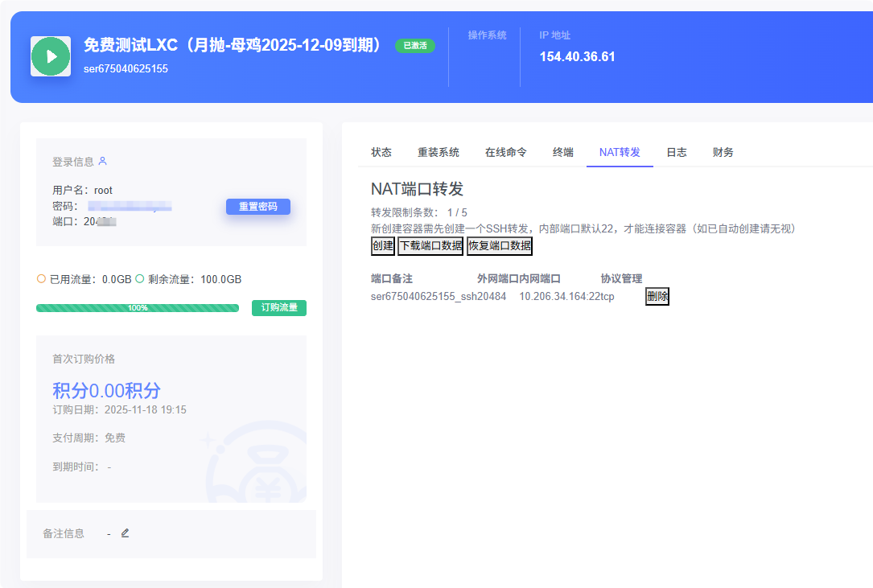Screen dimensions: 873x588
Task: Click the user icon beside 登录信息
Action: click(x=102, y=162)
